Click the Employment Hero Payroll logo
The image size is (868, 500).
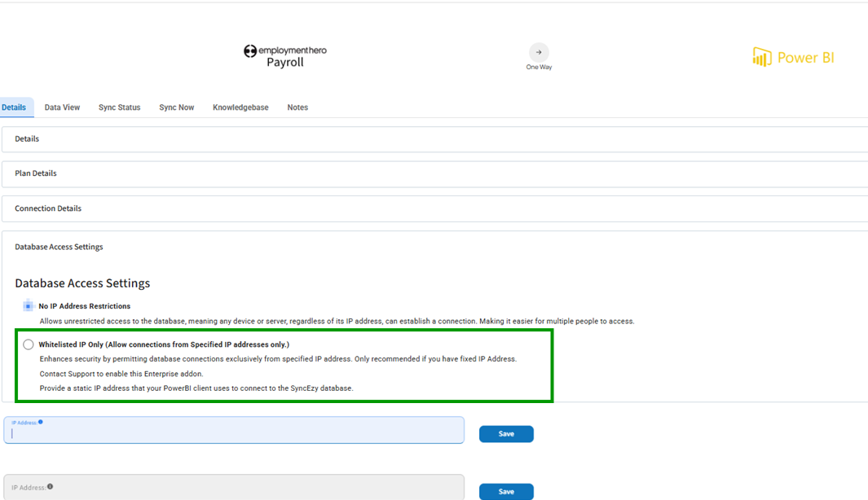point(285,56)
